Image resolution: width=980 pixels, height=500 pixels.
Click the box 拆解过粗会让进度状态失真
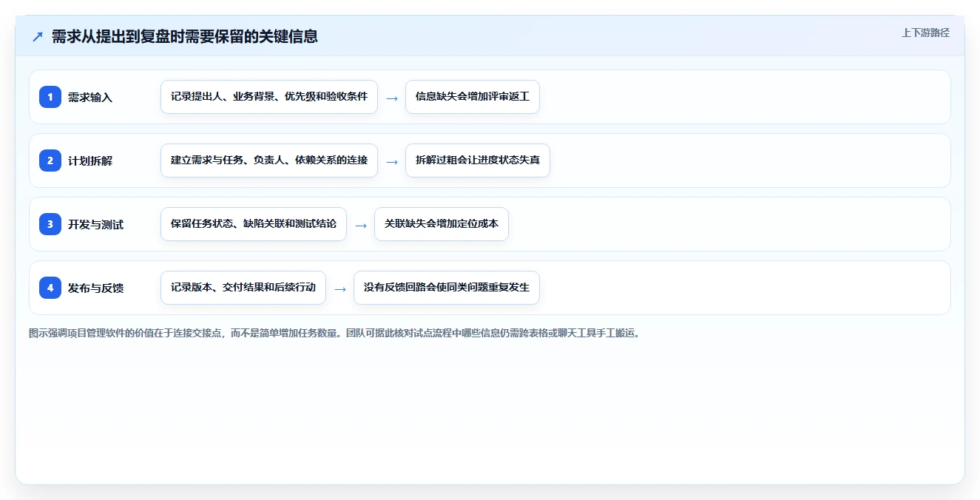[x=478, y=161]
